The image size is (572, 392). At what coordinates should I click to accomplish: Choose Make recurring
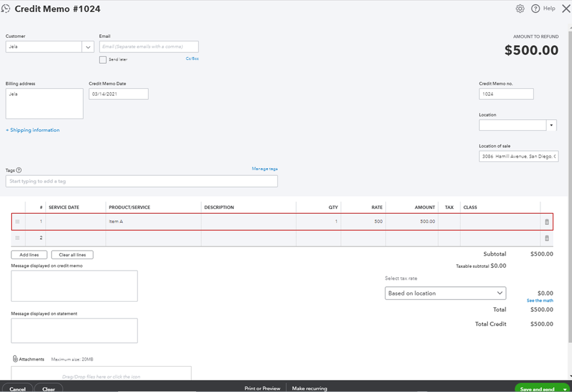click(309, 389)
